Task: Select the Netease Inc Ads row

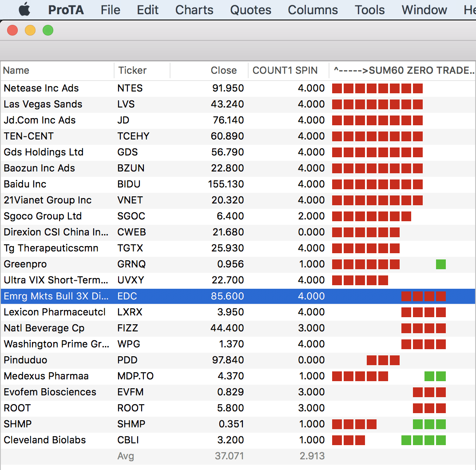Action: tap(41, 88)
